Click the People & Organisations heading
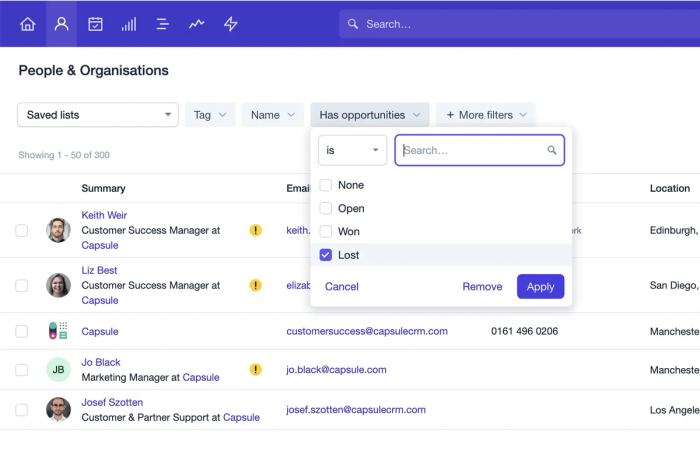Screen dimensions: 700x452 (x=93, y=70)
